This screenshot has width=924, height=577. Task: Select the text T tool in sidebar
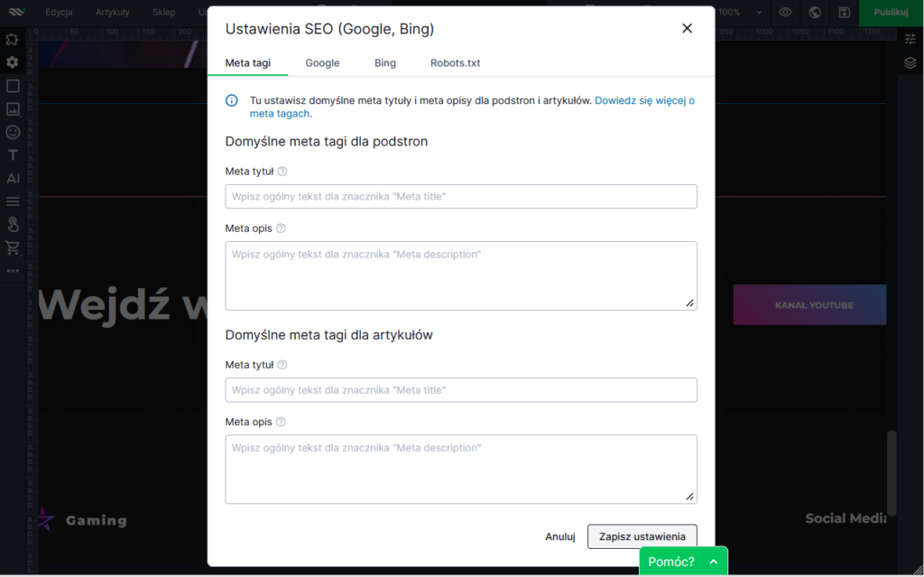[x=13, y=155]
